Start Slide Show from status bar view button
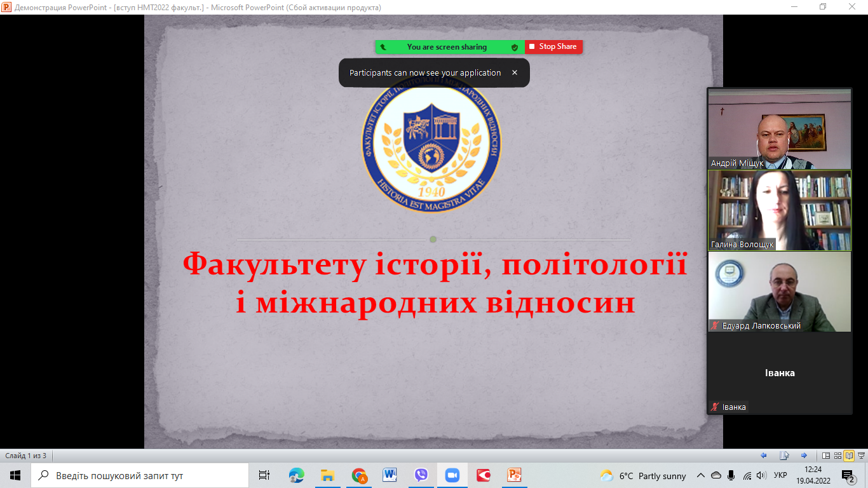Screen dimensions: 868x488 860,456
